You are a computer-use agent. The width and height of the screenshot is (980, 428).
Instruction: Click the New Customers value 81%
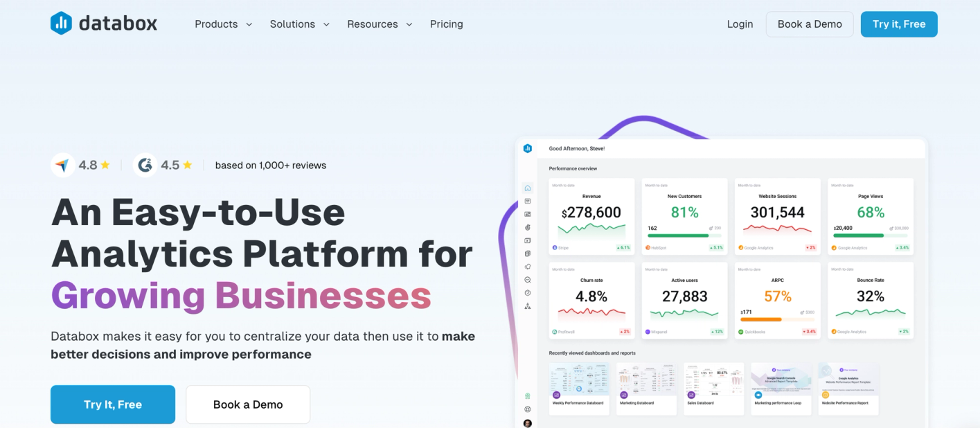pyautogui.click(x=685, y=213)
